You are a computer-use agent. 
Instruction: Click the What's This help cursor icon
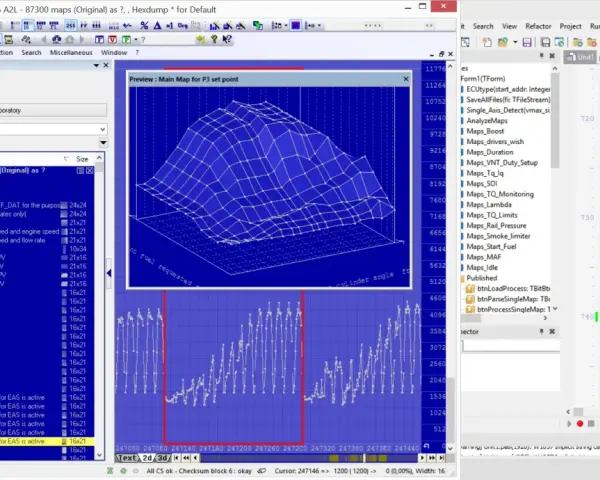pyautogui.click(x=227, y=39)
